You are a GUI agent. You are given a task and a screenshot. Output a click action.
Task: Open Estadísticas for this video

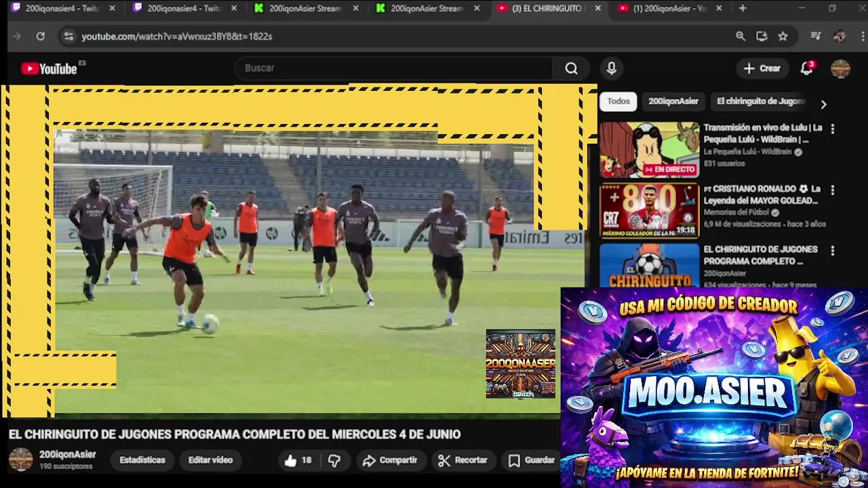coord(142,460)
